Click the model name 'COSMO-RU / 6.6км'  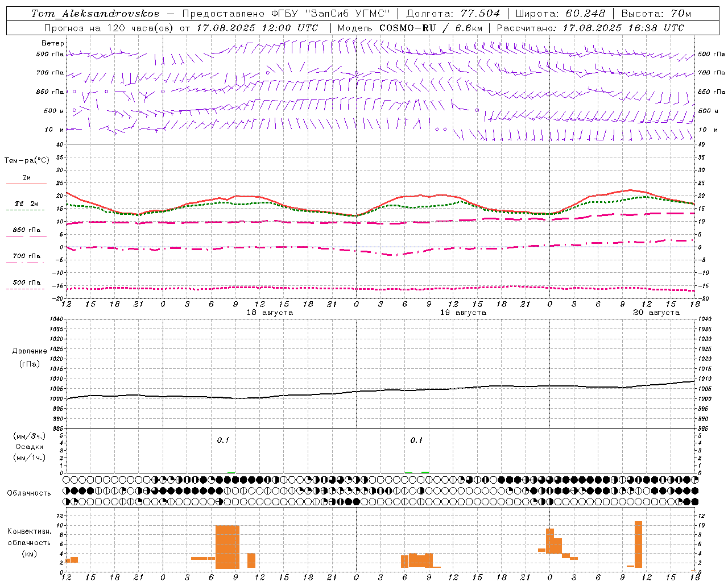click(x=431, y=28)
